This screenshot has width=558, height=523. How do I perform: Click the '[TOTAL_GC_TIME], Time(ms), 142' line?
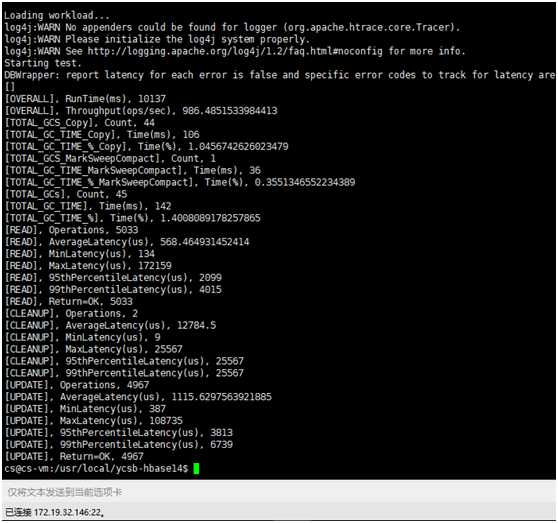tap(88, 206)
